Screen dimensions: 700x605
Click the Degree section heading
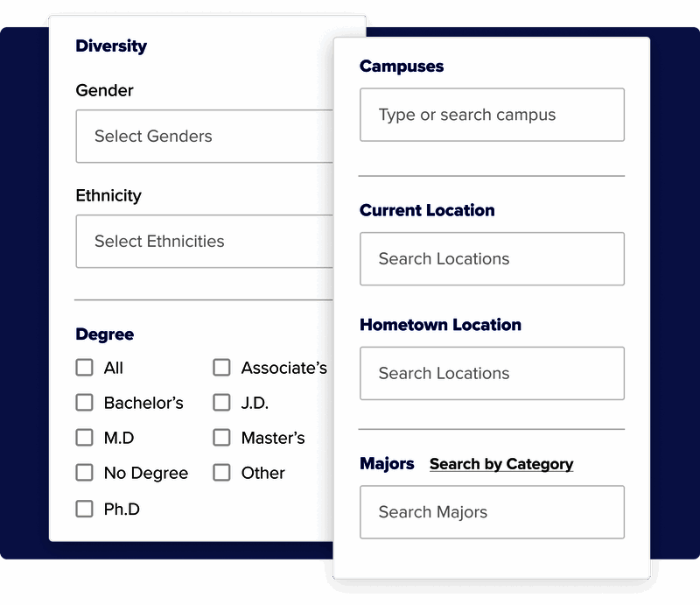[104, 334]
